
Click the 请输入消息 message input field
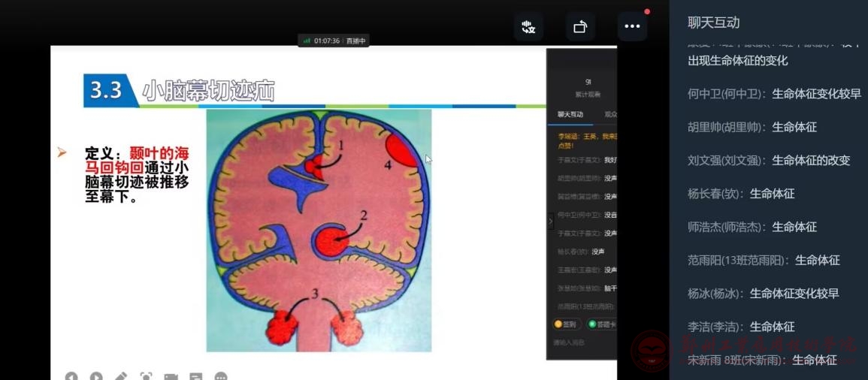582,342
